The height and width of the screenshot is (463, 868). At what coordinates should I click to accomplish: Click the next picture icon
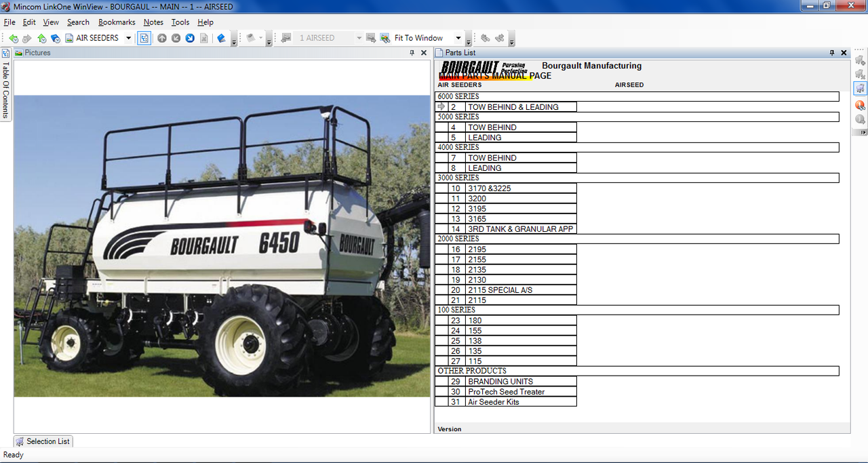371,38
